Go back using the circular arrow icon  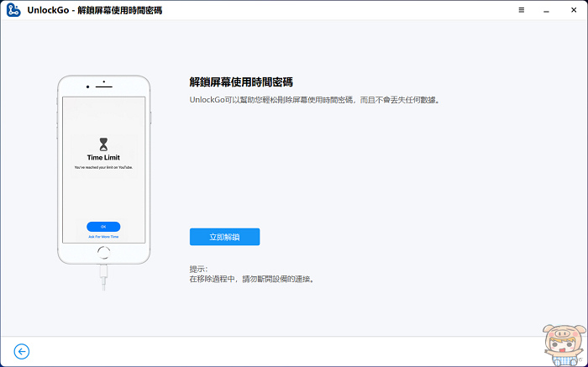coord(22,352)
